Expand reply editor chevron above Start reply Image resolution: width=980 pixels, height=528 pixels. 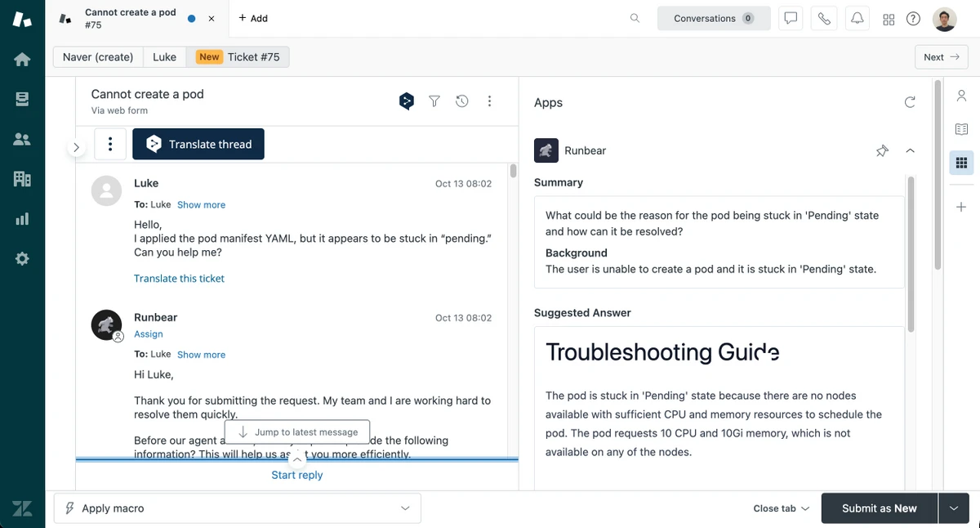pos(297,459)
